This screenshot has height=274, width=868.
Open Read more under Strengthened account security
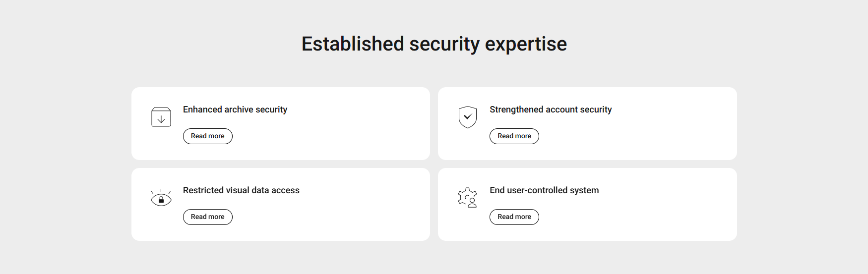tap(514, 136)
